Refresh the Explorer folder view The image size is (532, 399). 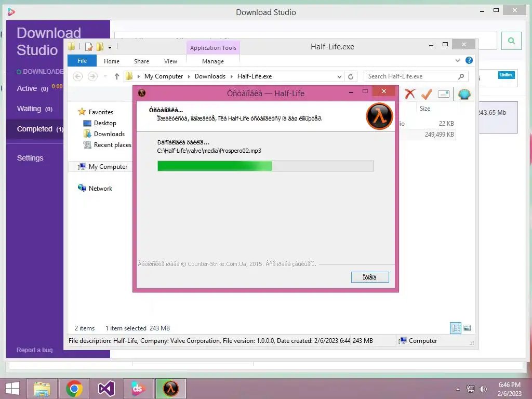[x=351, y=77]
